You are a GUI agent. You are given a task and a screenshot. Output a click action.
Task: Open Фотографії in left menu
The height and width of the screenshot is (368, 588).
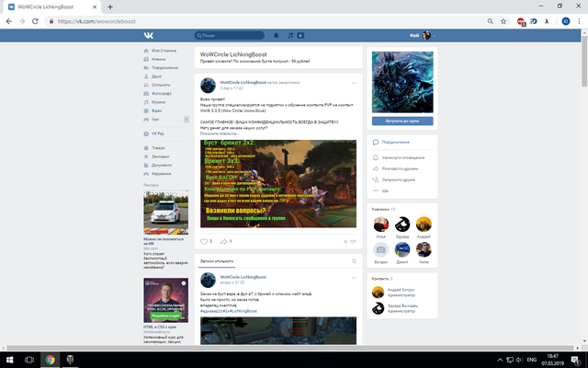[162, 94]
